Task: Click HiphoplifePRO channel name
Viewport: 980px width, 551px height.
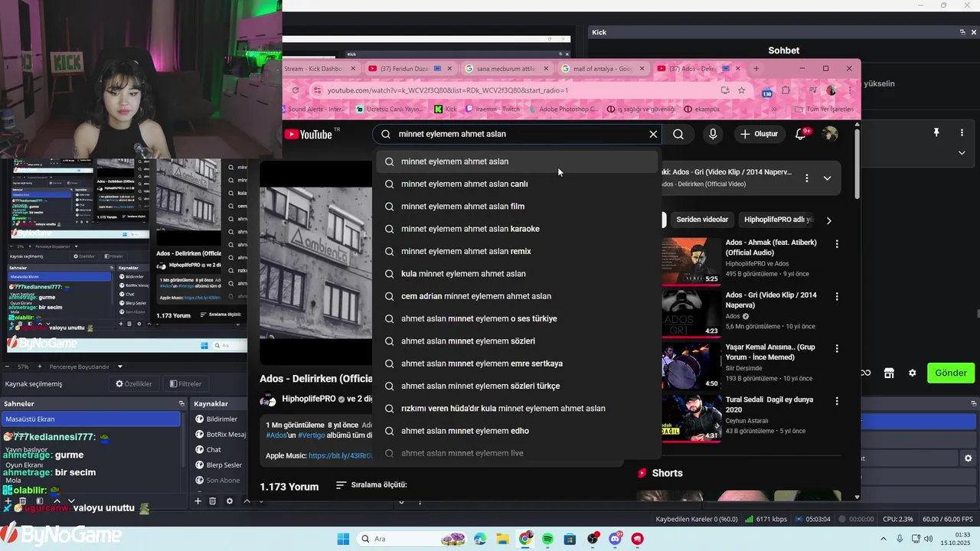Action: pos(309,399)
